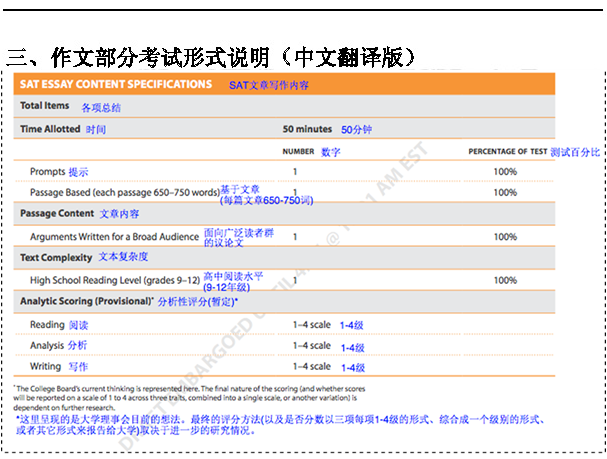The image size is (607, 459).
Task: Click the Analysis scoring row label
Action: click(x=47, y=346)
